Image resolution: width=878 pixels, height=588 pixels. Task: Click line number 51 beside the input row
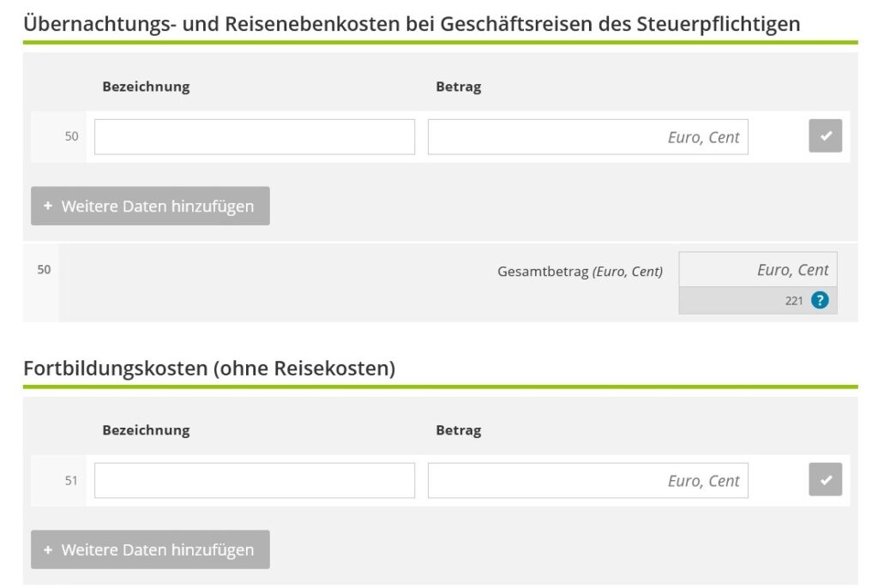pyautogui.click(x=71, y=481)
